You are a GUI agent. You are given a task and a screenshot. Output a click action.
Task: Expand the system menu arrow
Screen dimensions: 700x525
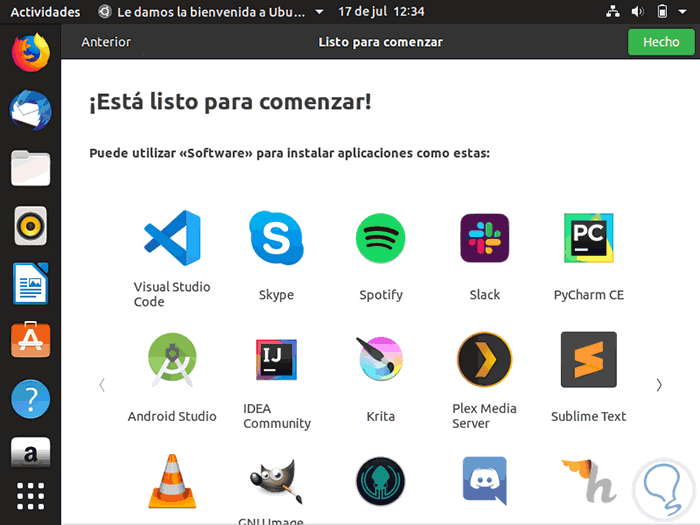(683, 12)
